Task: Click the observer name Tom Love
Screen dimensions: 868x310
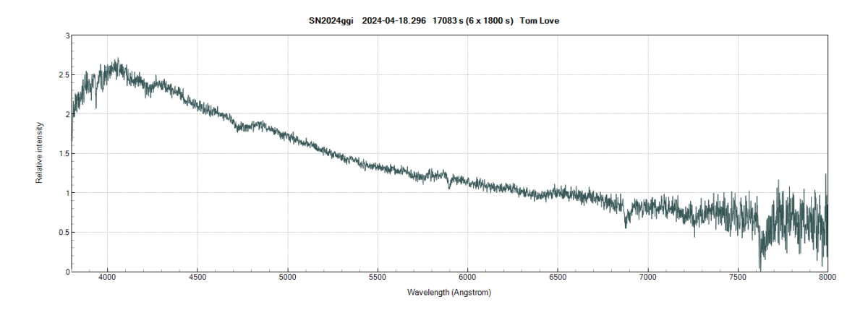Action: click(539, 21)
